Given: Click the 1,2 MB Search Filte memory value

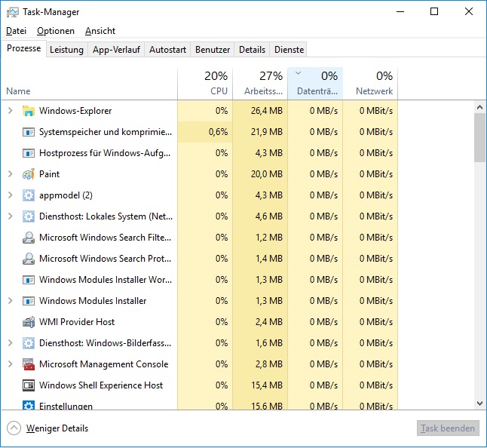Looking at the screenshot, I should (x=269, y=238).
